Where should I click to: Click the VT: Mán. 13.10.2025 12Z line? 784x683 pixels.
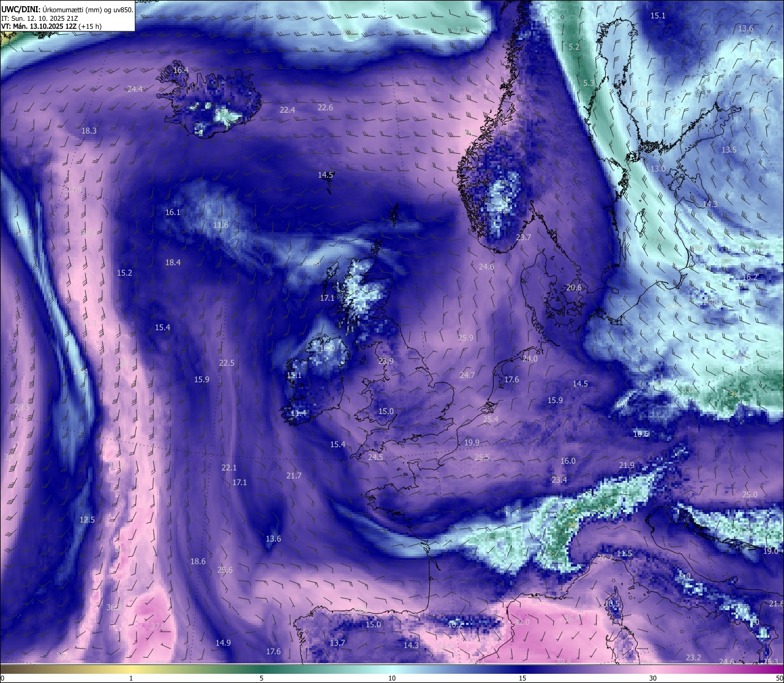[51, 26]
